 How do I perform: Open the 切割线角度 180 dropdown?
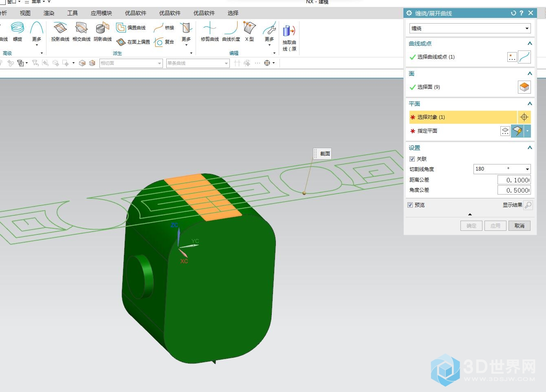[502, 169]
